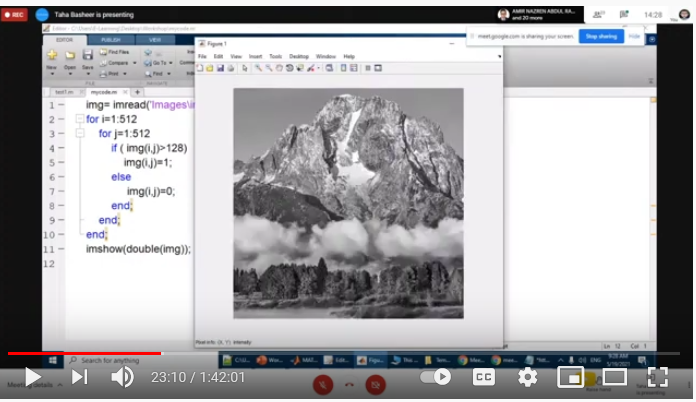This screenshot has height=402, width=696.
Task: Open the video settings gear
Action: point(527,377)
